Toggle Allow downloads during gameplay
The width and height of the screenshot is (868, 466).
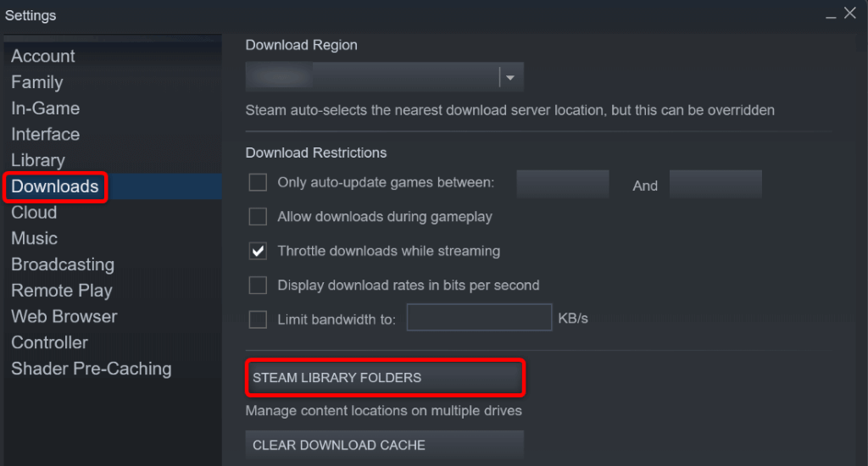coord(258,217)
